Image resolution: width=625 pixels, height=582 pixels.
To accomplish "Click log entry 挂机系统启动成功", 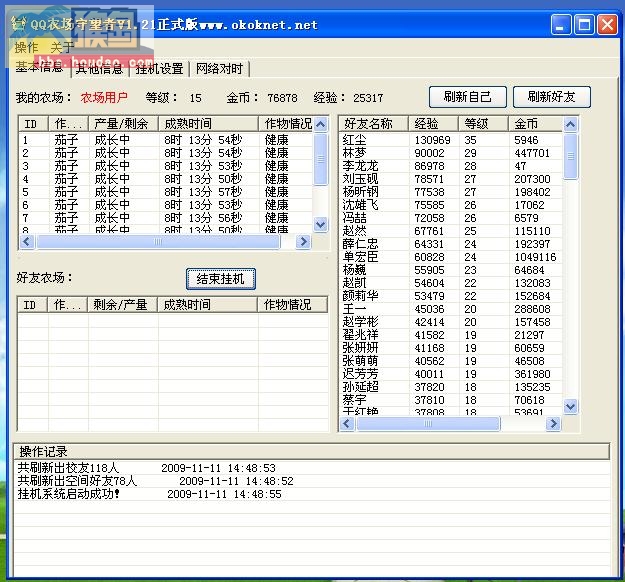I will [x=312, y=494].
